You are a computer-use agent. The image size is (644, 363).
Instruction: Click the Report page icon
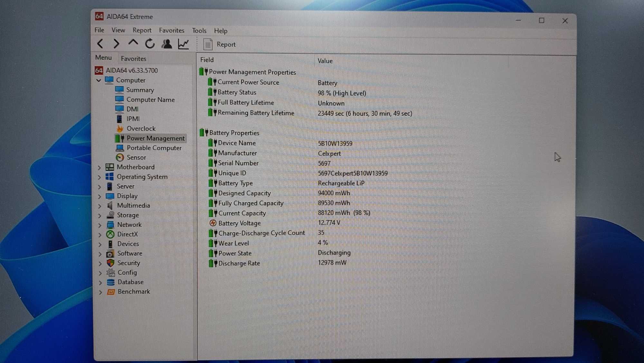point(208,44)
